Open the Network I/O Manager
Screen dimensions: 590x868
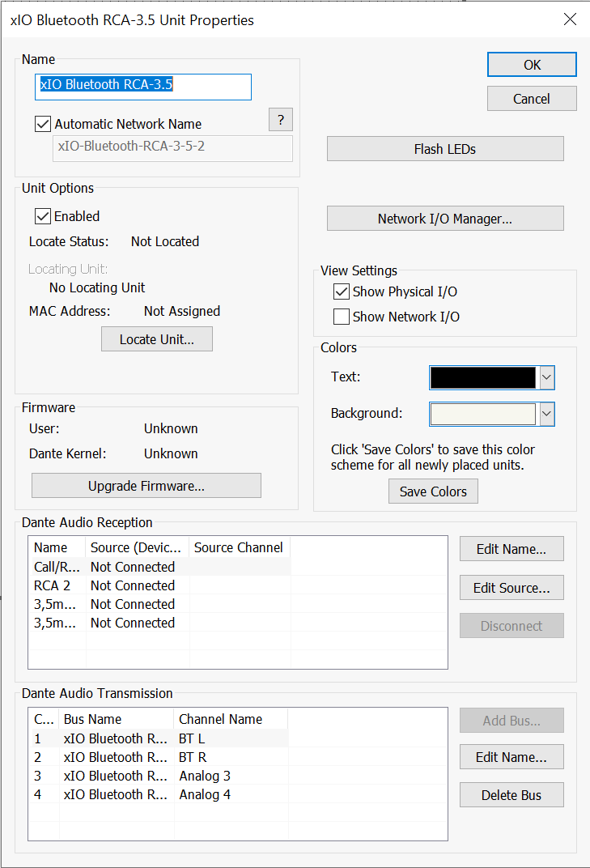tap(445, 219)
